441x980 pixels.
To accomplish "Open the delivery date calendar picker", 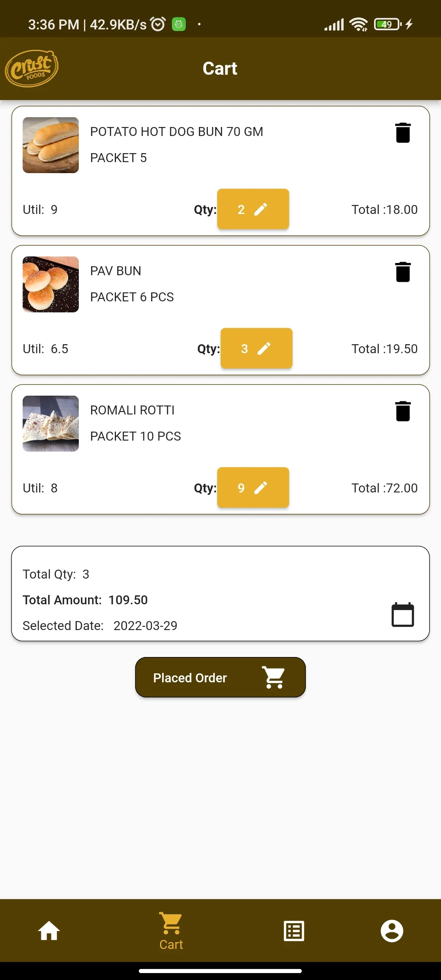I will [x=403, y=615].
